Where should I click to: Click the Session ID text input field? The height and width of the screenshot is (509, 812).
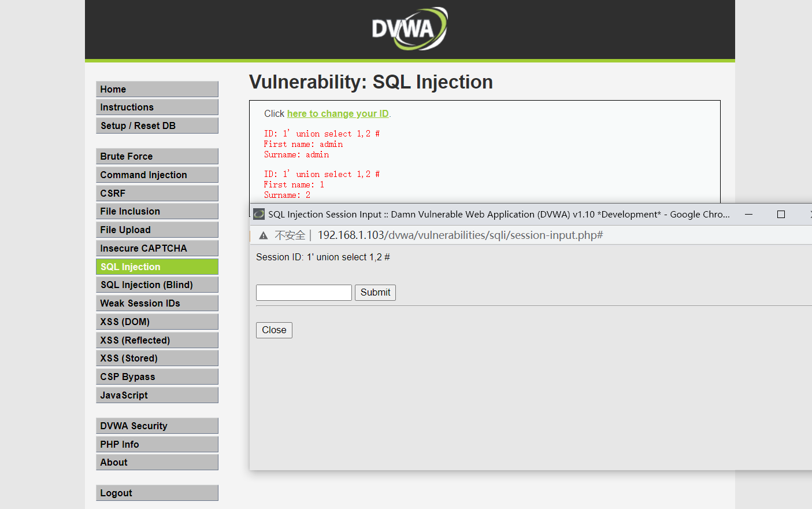coord(303,293)
